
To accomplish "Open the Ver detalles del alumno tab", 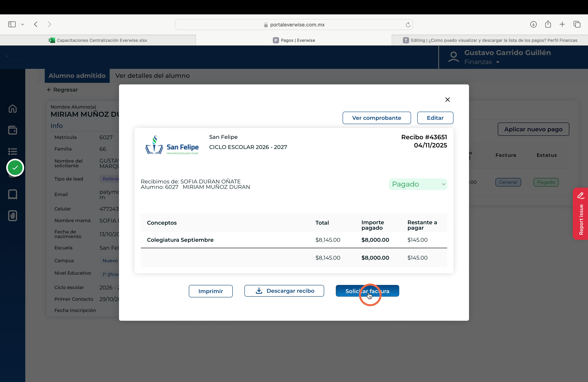I will [152, 76].
